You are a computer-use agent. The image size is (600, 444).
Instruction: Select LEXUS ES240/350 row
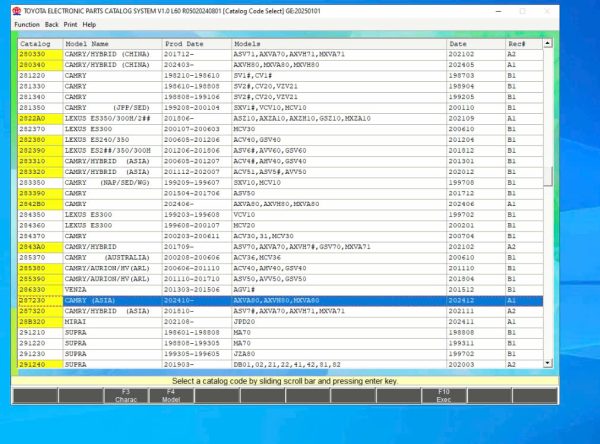[x=280, y=140]
